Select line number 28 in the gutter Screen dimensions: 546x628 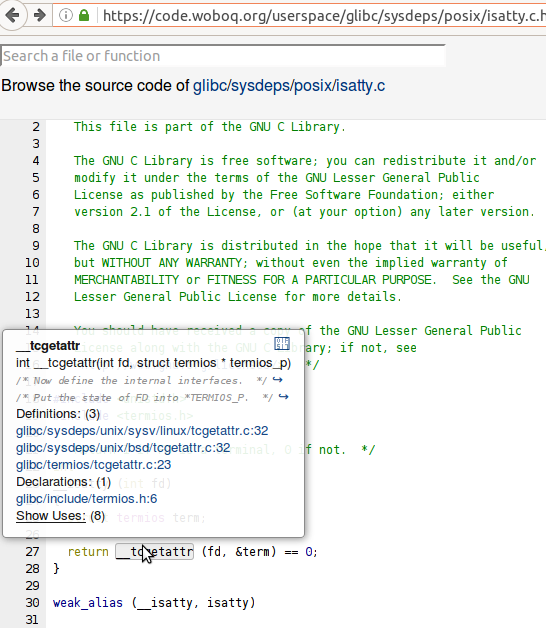pos(32,569)
